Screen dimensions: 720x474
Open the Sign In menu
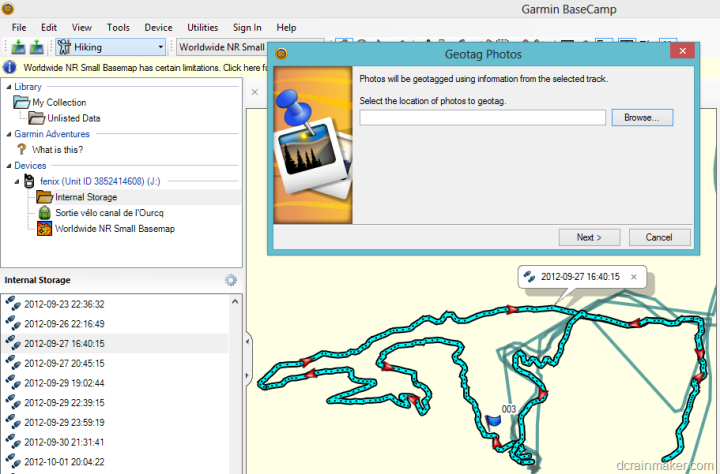pos(247,28)
